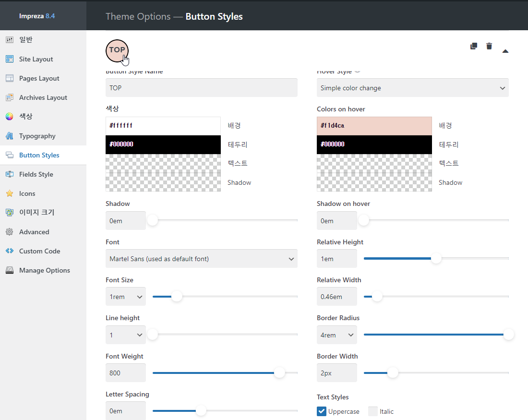
Task: Click the Button Style Name field
Action: click(202, 87)
